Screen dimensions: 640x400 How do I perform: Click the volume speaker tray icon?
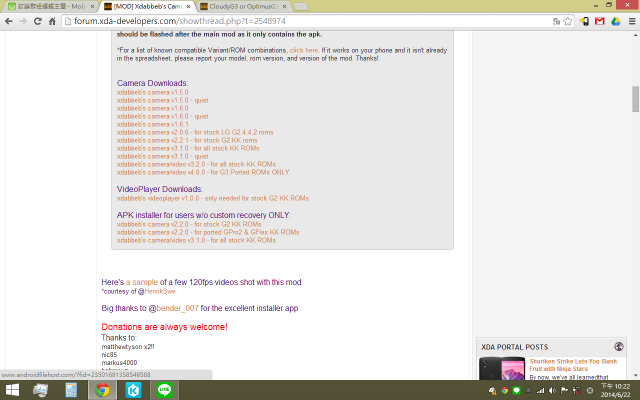552,391
